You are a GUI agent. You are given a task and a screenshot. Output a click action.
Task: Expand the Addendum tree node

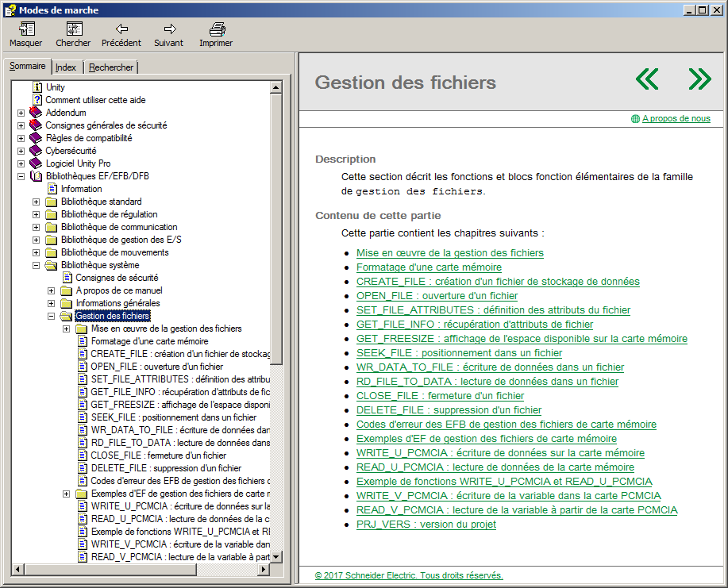pyautogui.click(x=21, y=113)
